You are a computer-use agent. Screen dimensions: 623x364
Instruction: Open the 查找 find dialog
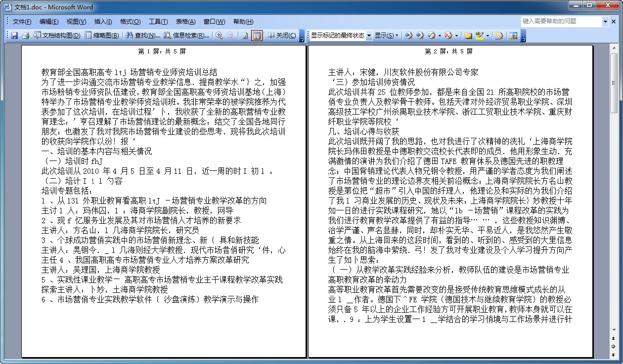[x=143, y=36]
